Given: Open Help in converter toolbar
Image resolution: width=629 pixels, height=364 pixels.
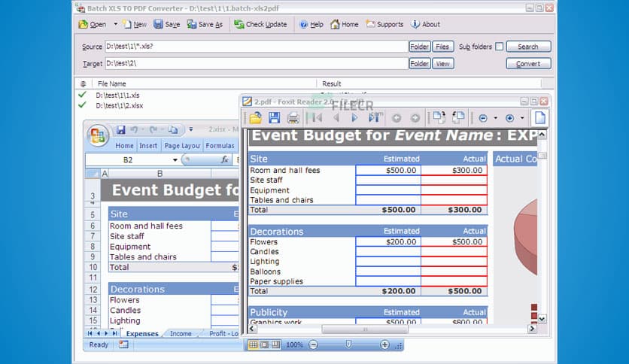Looking at the screenshot, I should point(311,25).
